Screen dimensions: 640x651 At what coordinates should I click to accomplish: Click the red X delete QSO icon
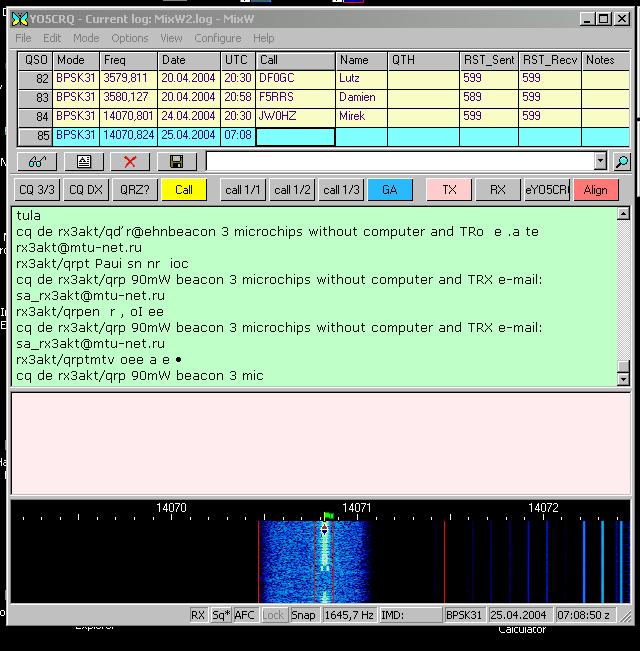click(x=130, y=161)
